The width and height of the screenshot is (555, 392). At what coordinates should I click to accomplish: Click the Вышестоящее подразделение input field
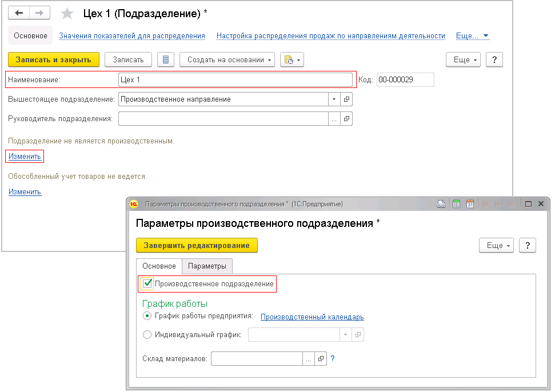223,99
